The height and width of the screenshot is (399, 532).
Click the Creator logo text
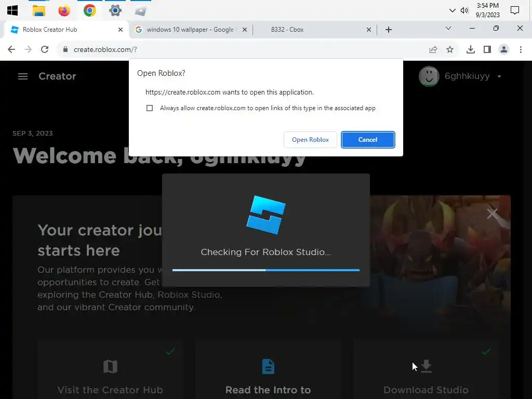[x=57, y=76]
